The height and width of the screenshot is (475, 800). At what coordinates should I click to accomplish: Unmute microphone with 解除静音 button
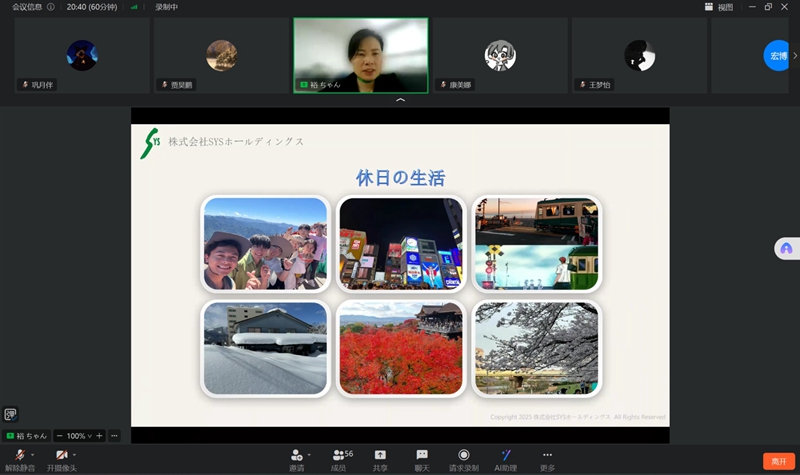pos(19,456)
